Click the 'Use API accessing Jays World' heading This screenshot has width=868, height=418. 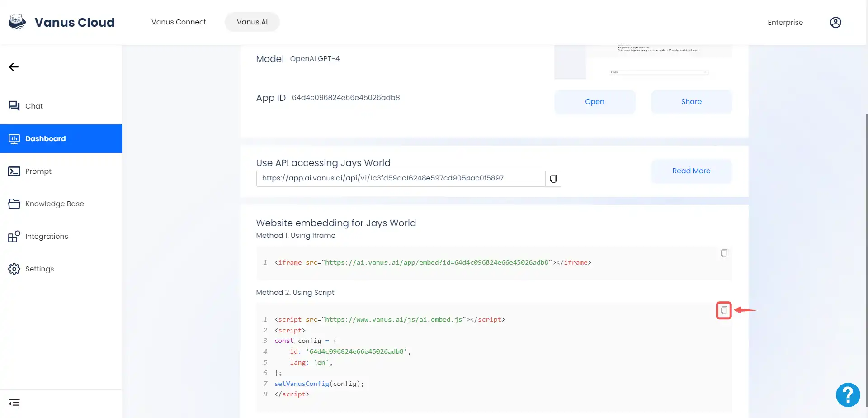coord(323,163)
